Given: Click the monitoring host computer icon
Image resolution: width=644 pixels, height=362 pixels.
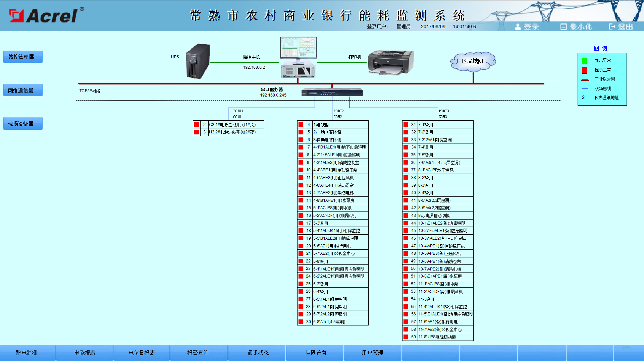Looking at the screenshot, I should pyautogui.click(x=298, y=57).
